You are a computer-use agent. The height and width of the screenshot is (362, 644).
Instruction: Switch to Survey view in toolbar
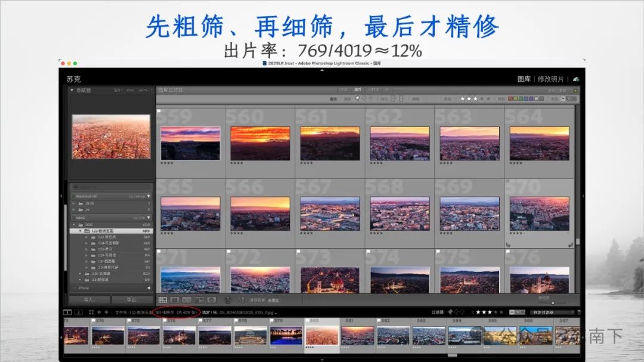click(x=199, y=300)
